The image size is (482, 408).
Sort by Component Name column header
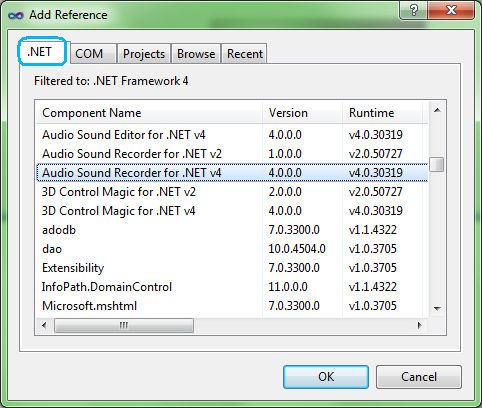click(x=149, y=113)
